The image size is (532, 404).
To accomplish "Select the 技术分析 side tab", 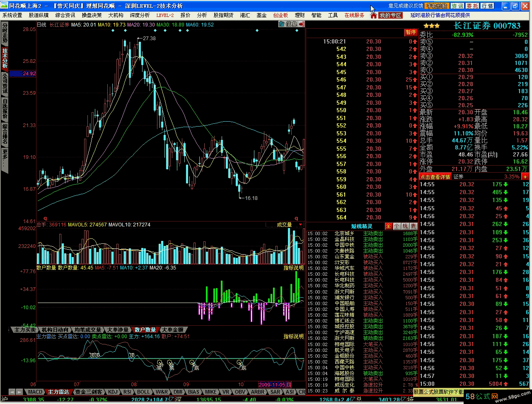I will [x=5, y=58].
